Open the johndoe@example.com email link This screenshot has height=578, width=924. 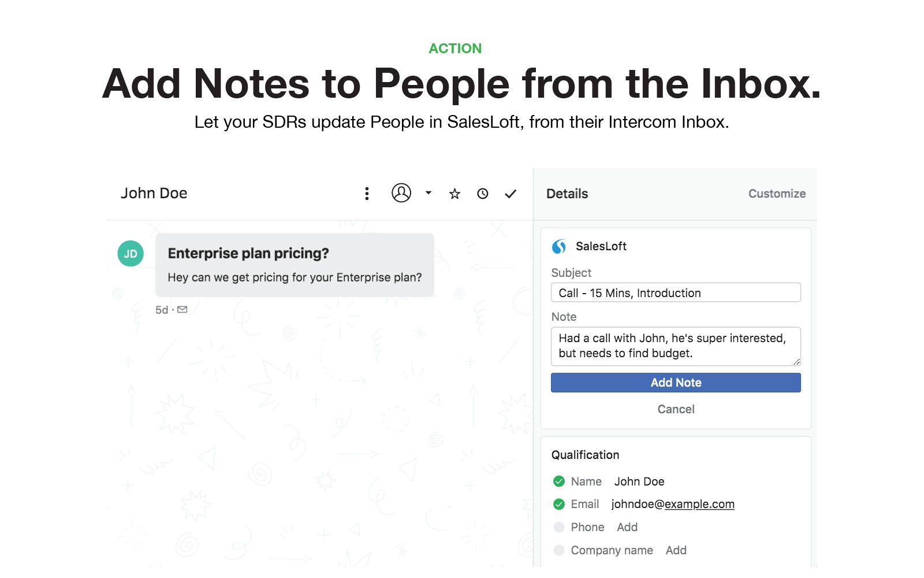673,505
